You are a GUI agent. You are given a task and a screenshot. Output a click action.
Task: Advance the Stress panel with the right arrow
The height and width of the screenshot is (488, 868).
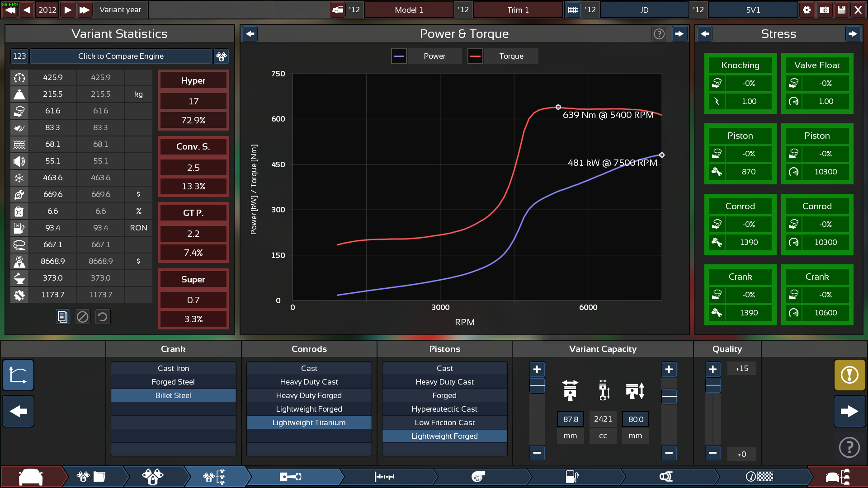coord(853,34)
